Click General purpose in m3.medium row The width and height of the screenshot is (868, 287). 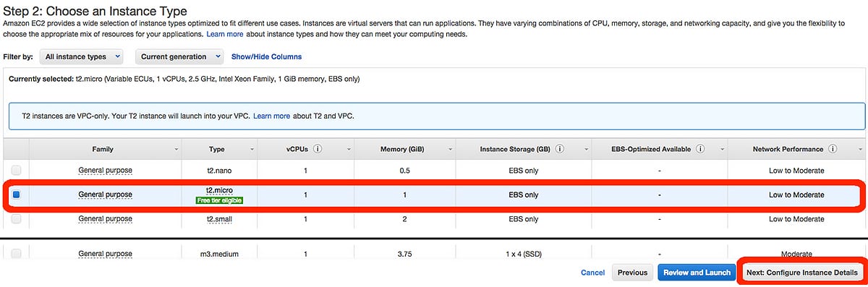(105, 254)
